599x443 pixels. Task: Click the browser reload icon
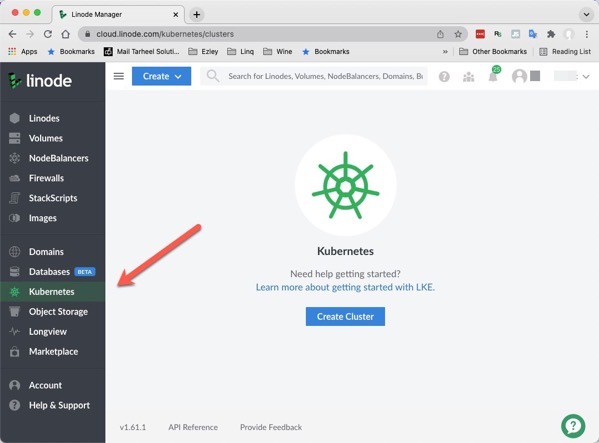(x=47, y=34)
